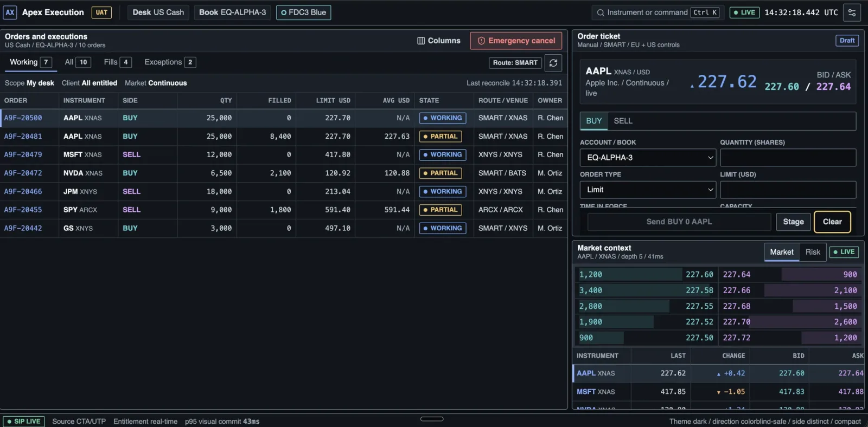This screenshot has width=868, height=427.
Task: Select the BUY side in order ticket
Action: tap(594, 121)
